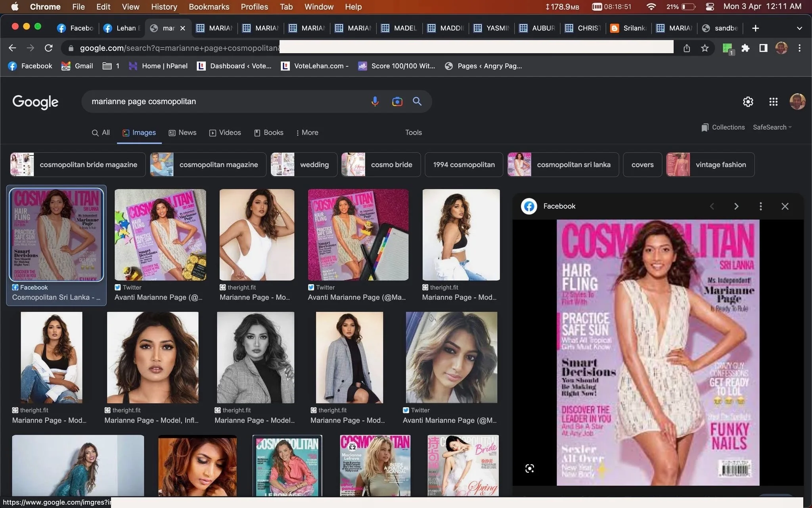Expand the SafeSearch dropdown
812x508 pixels.
coord(772,127)
